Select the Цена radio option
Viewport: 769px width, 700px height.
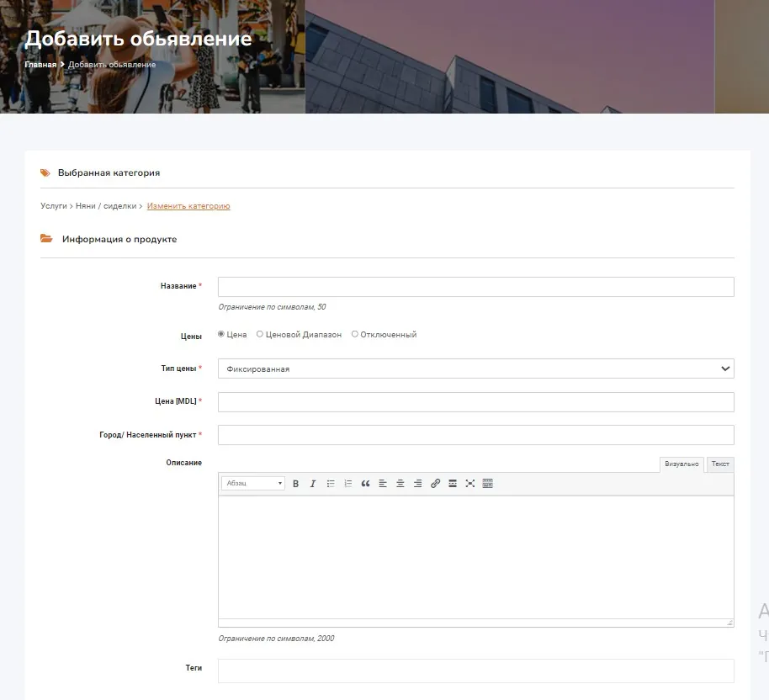click(221, 334)
